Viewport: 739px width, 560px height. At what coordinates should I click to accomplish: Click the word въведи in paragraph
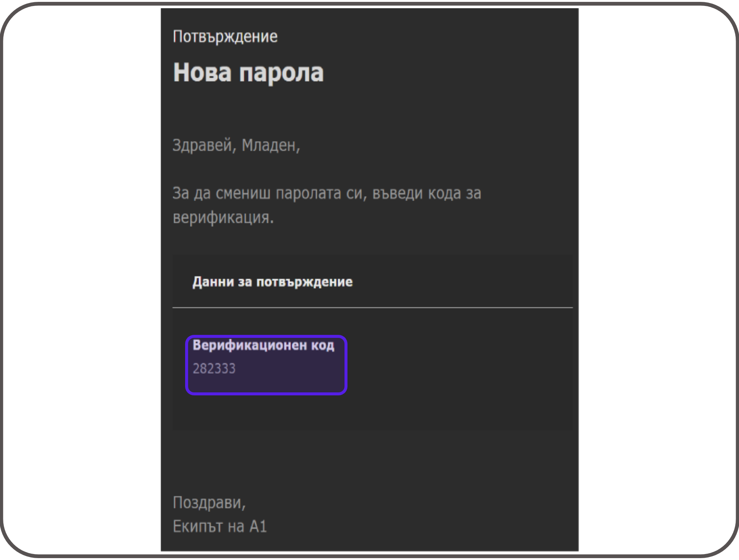[x=397, y=194]
